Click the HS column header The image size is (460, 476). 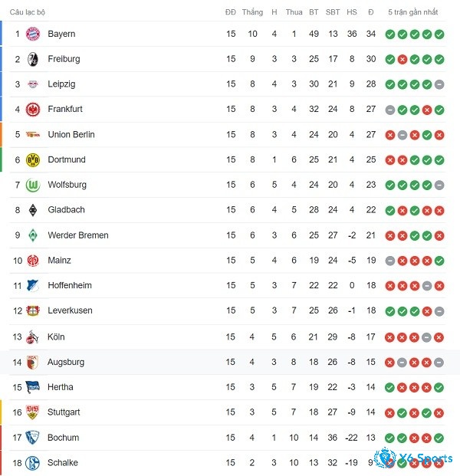click(x=352, y=12)
